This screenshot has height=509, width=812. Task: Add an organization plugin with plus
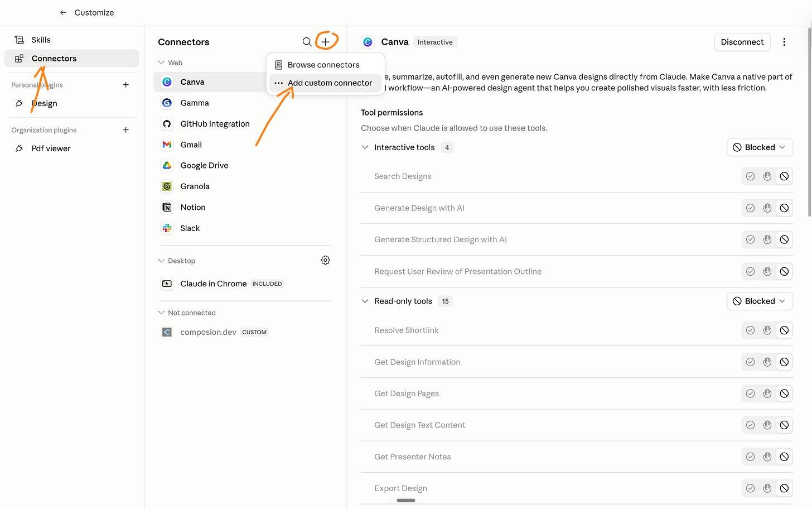tap(126, 130)
